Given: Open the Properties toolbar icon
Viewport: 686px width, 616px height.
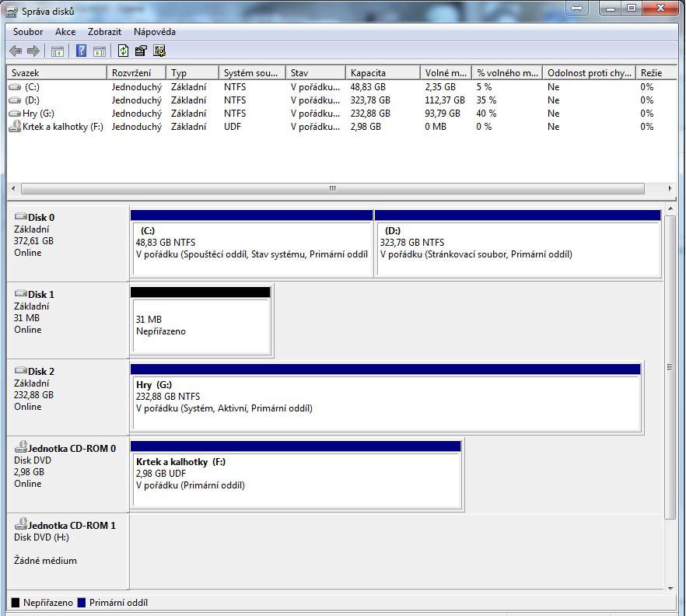Looking at the screenshot, I should click(141, 51).
